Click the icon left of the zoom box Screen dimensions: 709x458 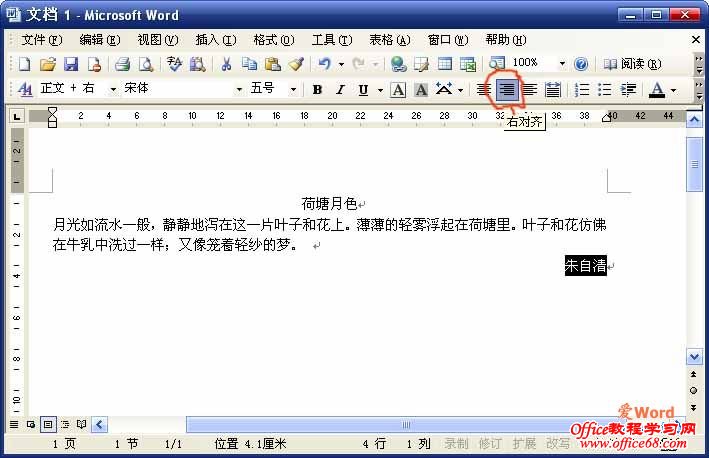tap(496, 64)
